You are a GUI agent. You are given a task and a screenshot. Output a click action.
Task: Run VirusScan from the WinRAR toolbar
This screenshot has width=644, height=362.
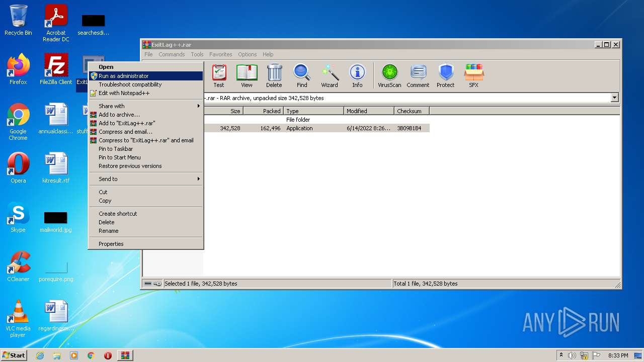click(389, 76)
